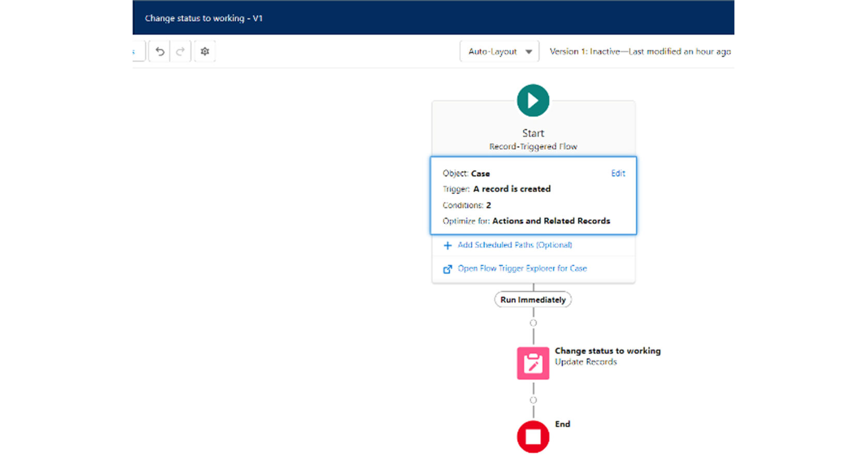Click external link icon for Flow Trigger Explorer

pos(447,269)
